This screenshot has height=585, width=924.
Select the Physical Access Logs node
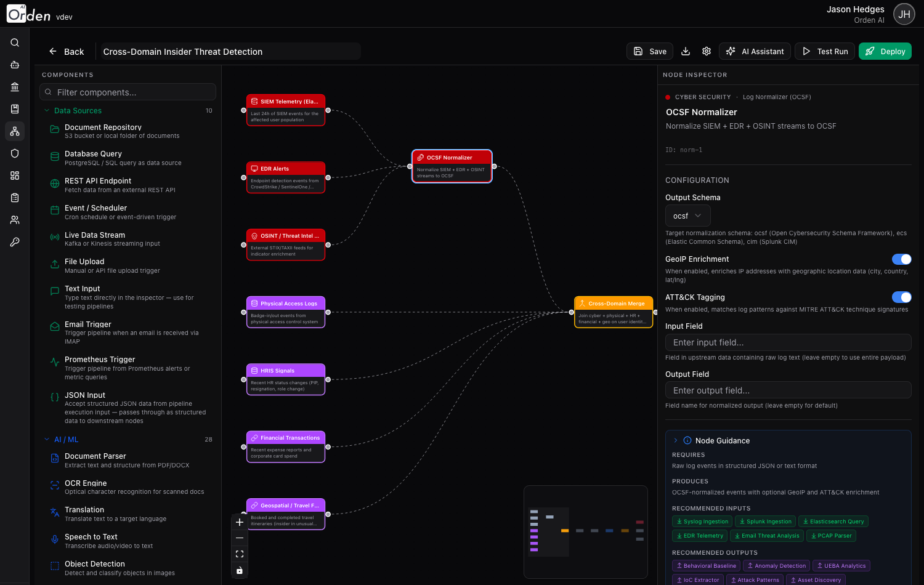(286, 312)
